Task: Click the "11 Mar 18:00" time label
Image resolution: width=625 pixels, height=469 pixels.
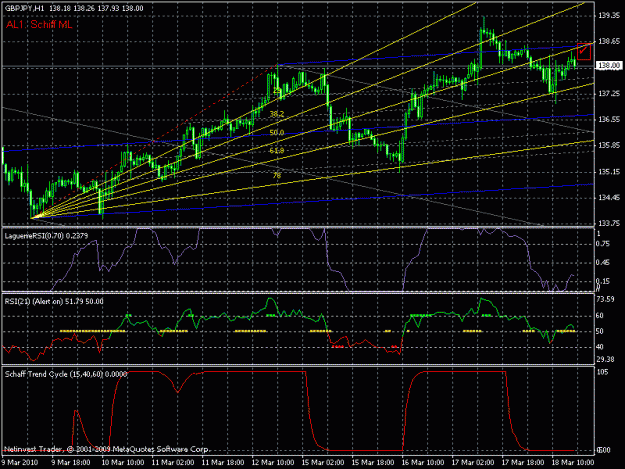Action: (x=223, y=463)
